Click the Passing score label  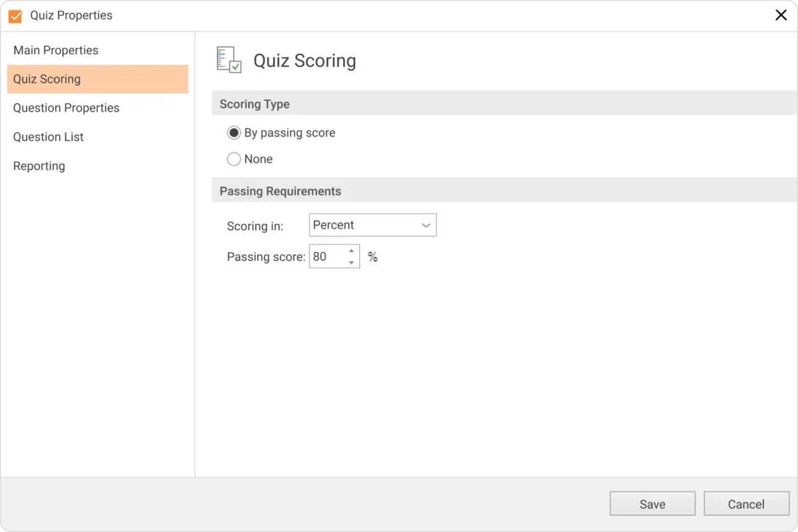tap(266, 257)
